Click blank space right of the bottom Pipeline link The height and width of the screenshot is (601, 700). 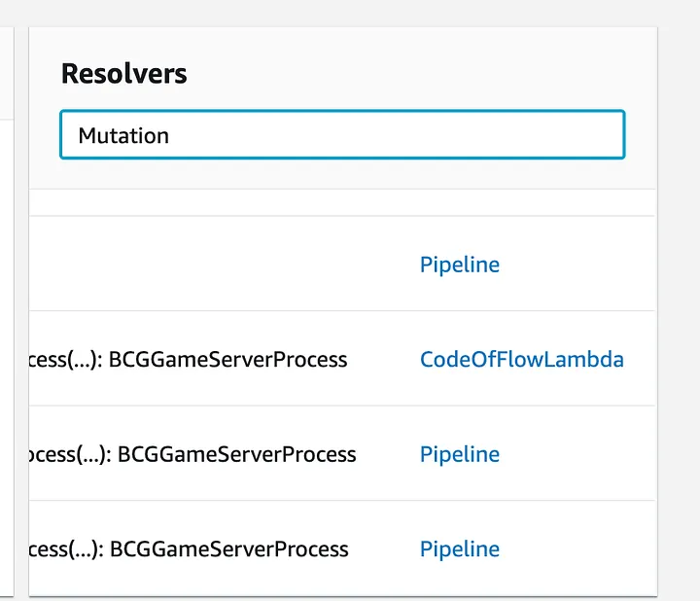[x=583, y=548]
